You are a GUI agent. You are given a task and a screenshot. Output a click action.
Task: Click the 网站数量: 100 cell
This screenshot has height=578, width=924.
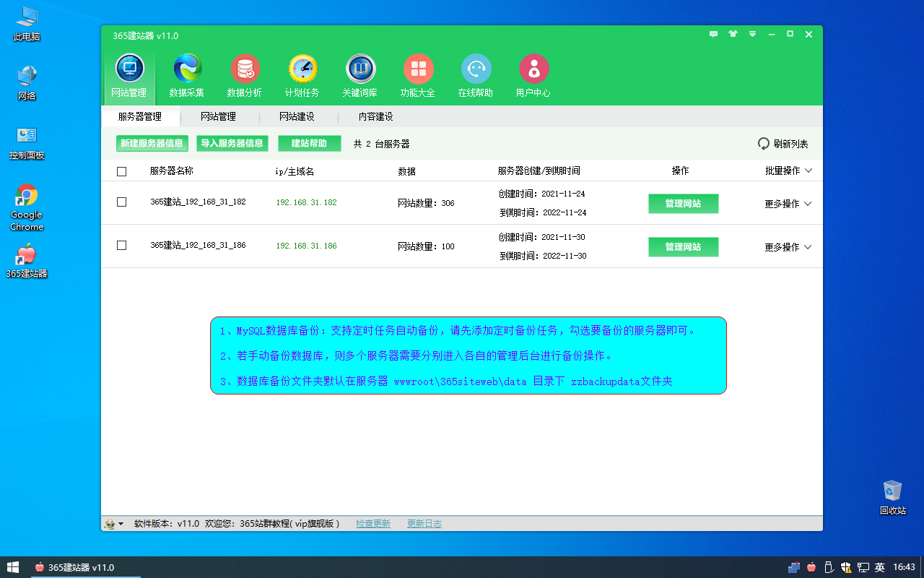426,247
